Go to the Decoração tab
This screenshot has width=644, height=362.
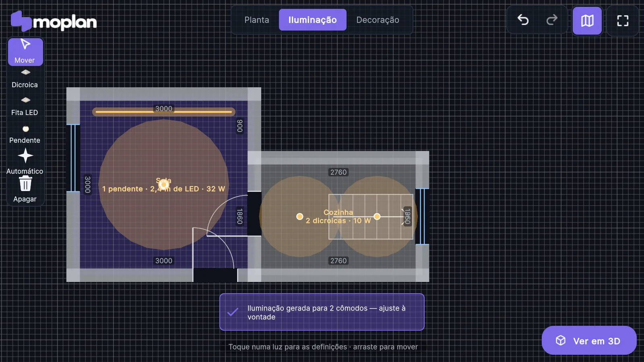[x=378, y=20]
